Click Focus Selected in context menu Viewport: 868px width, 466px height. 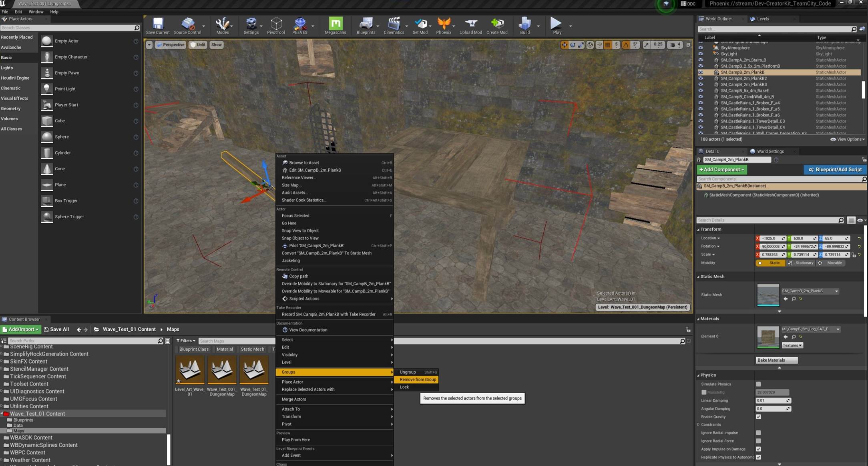[295, 216]
